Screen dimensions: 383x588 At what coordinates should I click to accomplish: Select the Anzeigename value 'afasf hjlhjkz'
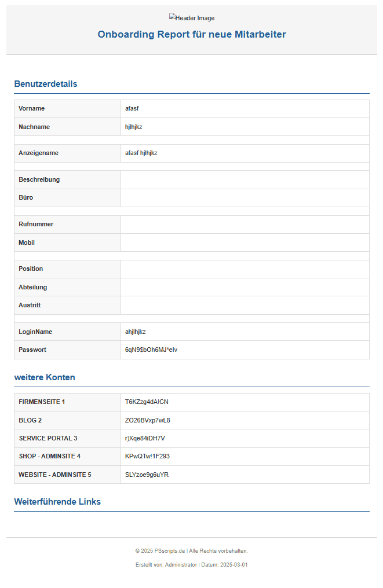(x=141, y=153)
